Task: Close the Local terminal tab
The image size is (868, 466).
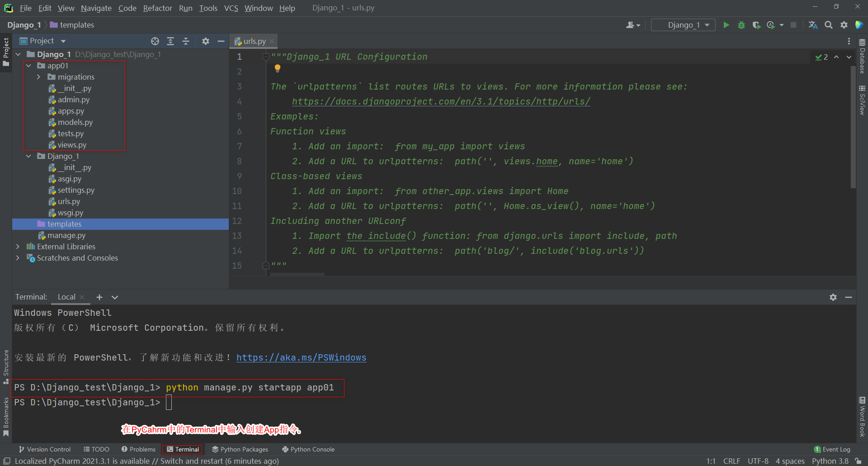Action: click(82, 297)
